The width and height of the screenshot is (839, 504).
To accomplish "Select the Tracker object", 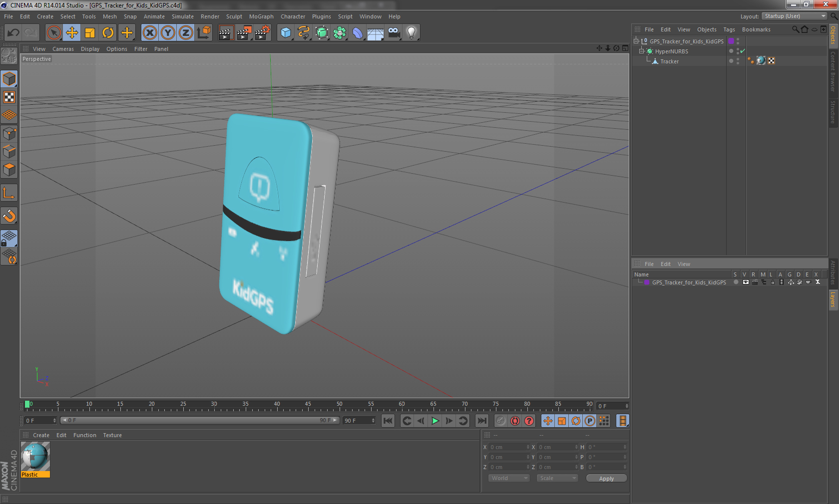I will [x=669, y=61].
